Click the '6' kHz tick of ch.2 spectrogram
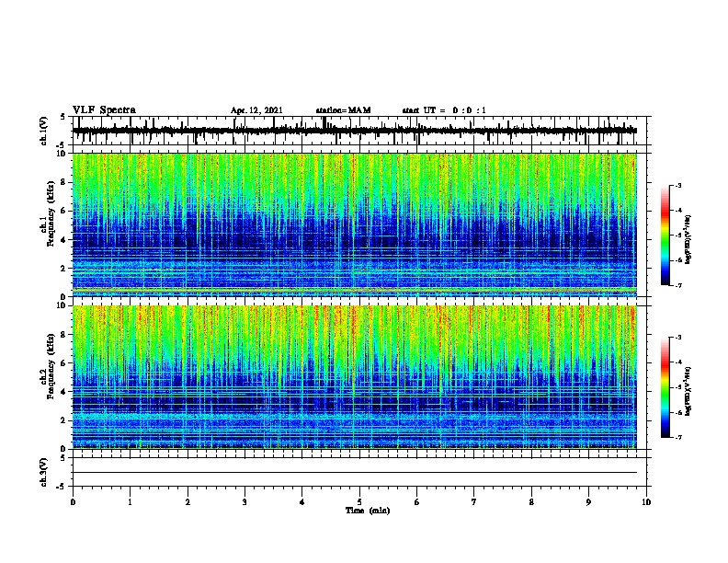Screen dimensions: 728x563 (x=64, y=363)
